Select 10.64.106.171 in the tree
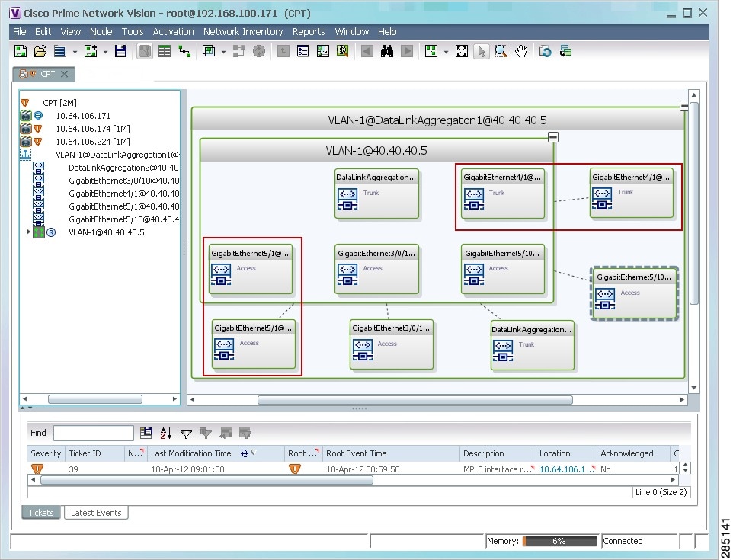This screenshot has height=560, width=733. (83, 116)
